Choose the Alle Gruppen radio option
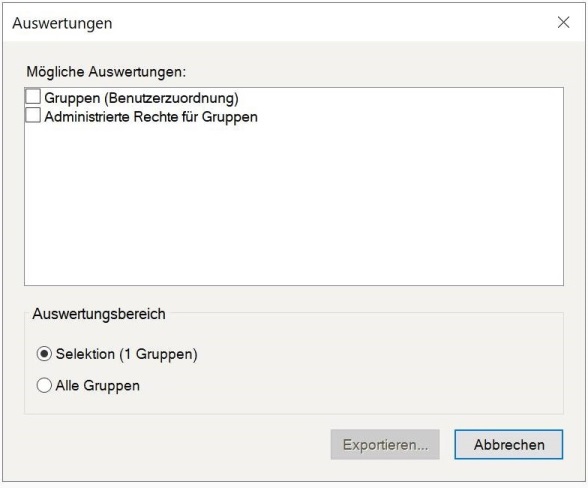 coord(44,385)
